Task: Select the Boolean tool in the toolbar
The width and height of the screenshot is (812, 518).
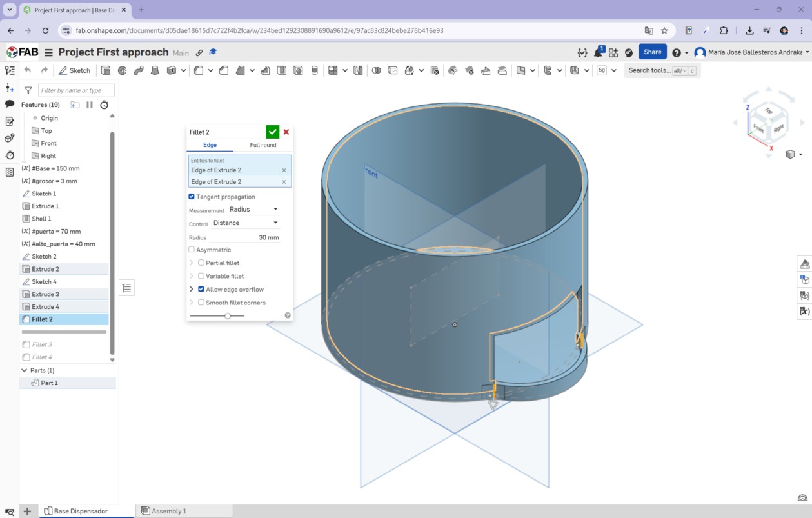Action: (377, 70)
